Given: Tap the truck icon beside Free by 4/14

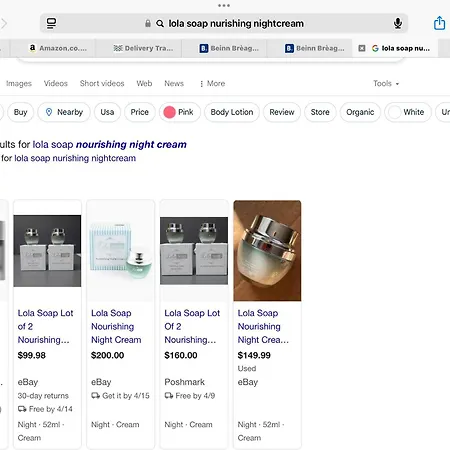Looking at the screenshot, I should click(x=22, y=409).
